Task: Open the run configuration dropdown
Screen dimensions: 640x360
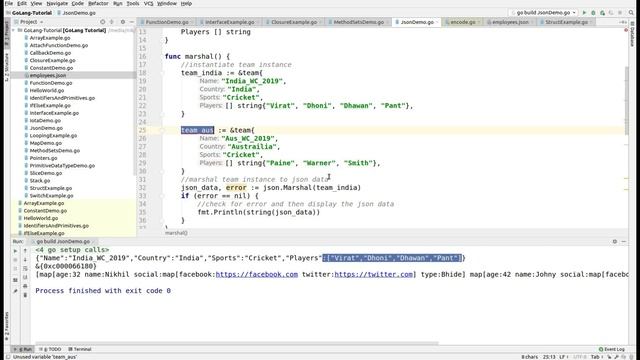Action: tap(543, 13)
